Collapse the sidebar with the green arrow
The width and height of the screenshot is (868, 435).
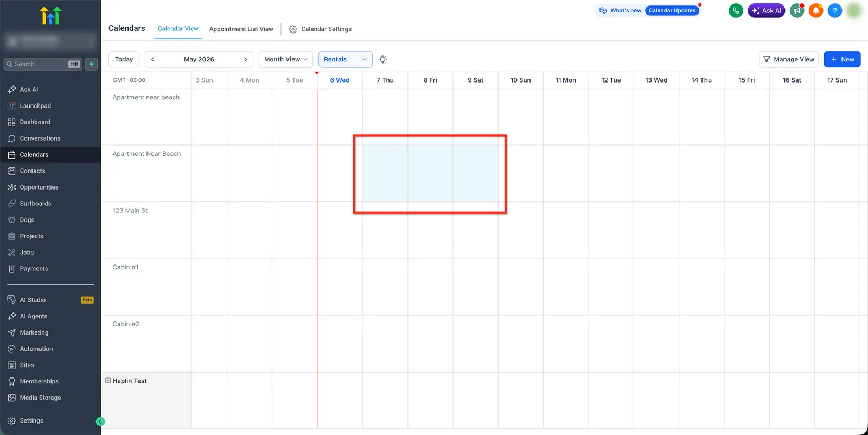[x=100, y=421]
